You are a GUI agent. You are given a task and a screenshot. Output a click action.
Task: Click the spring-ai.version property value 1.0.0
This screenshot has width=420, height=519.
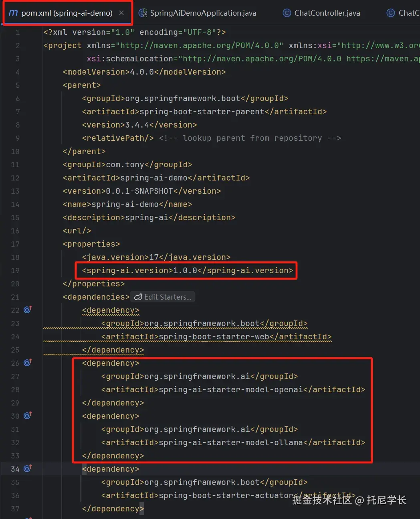pos(185,270)
